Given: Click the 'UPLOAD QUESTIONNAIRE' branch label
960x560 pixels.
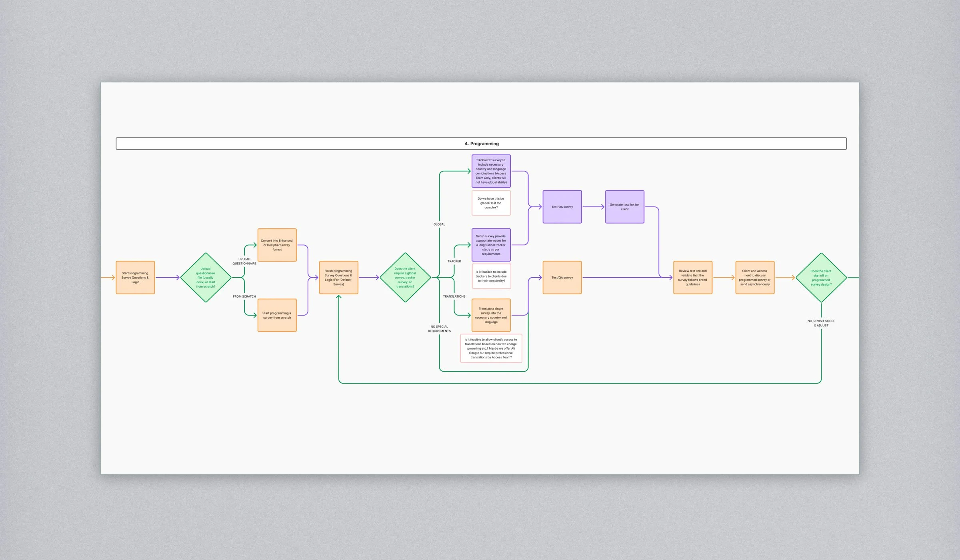Looking at the screenshot, I should pos(244,261).
